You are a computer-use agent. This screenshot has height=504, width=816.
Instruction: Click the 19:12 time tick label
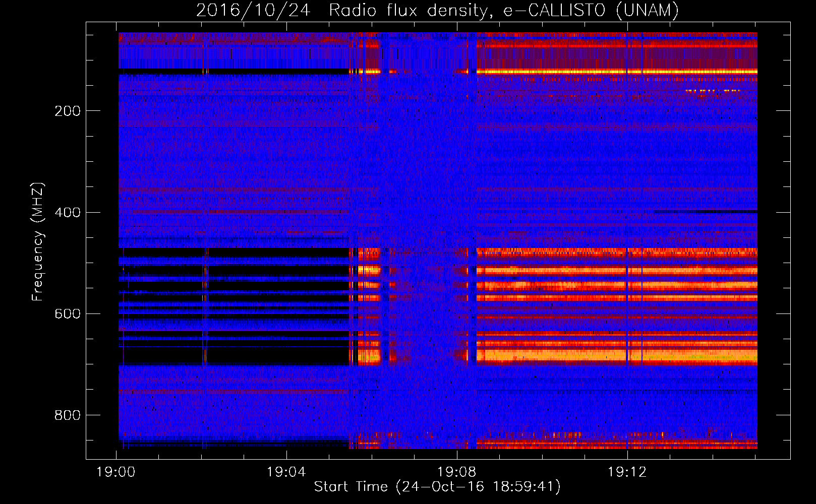pos(627,472)
